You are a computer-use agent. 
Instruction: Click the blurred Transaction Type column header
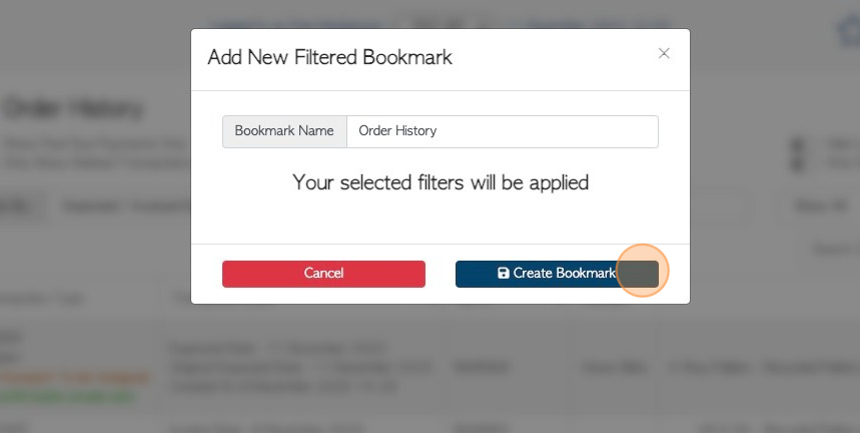[x=42, y=299]
